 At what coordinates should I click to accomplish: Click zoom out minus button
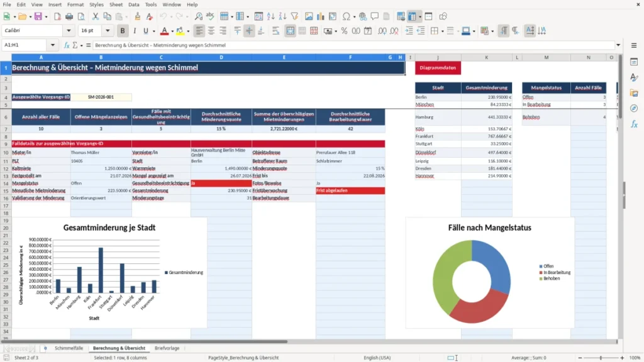coord(580,358)
